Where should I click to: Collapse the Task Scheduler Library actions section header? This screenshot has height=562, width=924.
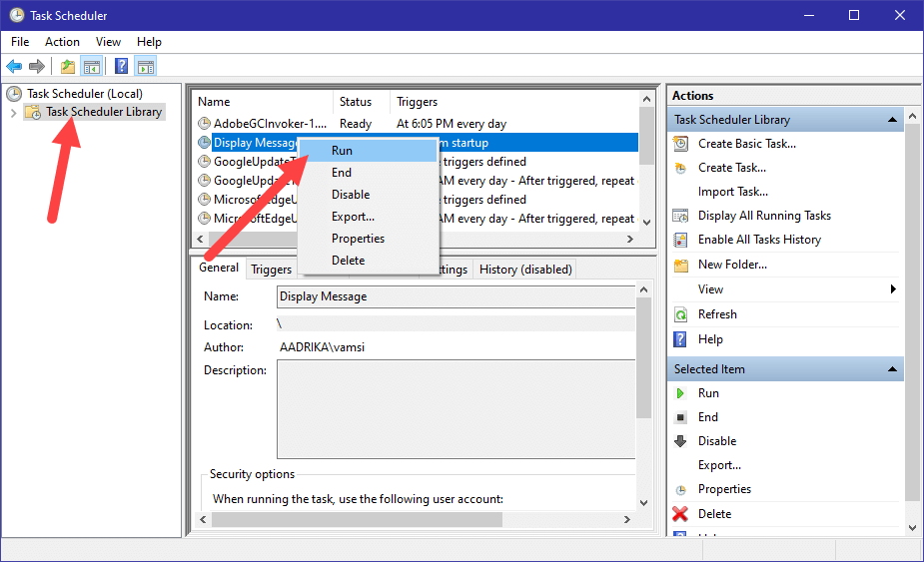894,120
